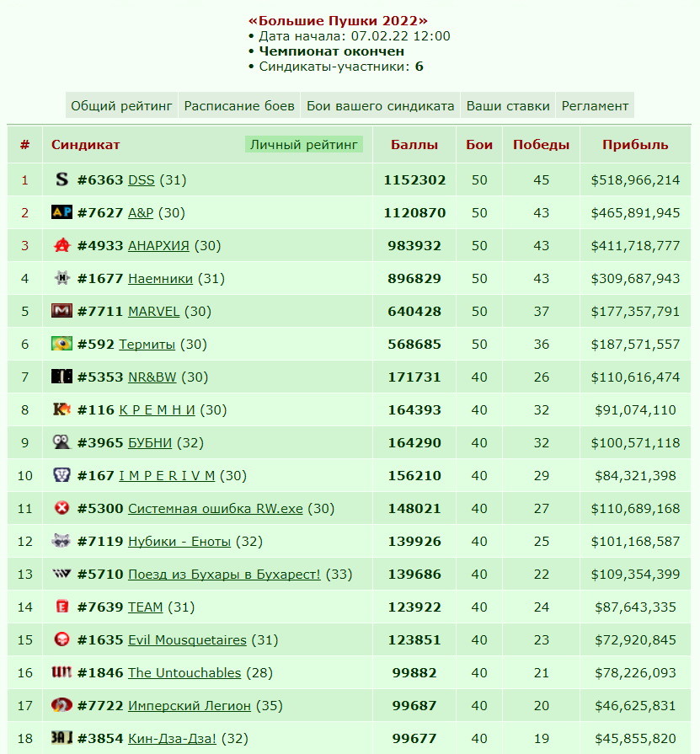This screenshot has height=754, width=700.
Task: Open the Наемники syndicate link
Action: point(160,278)
